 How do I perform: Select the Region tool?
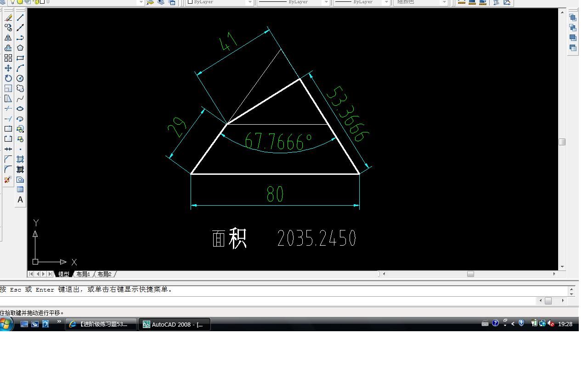[x=20, y=179]
